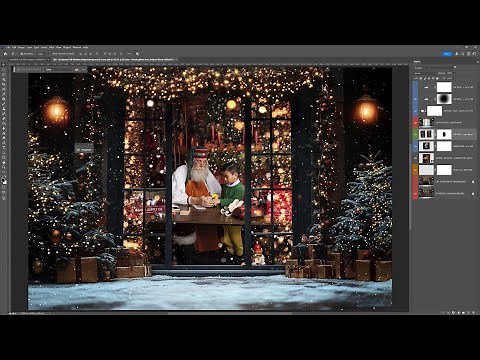Open the Filter menu
Viewport: 480px width, 360px height.
click(x=51, y=47)
